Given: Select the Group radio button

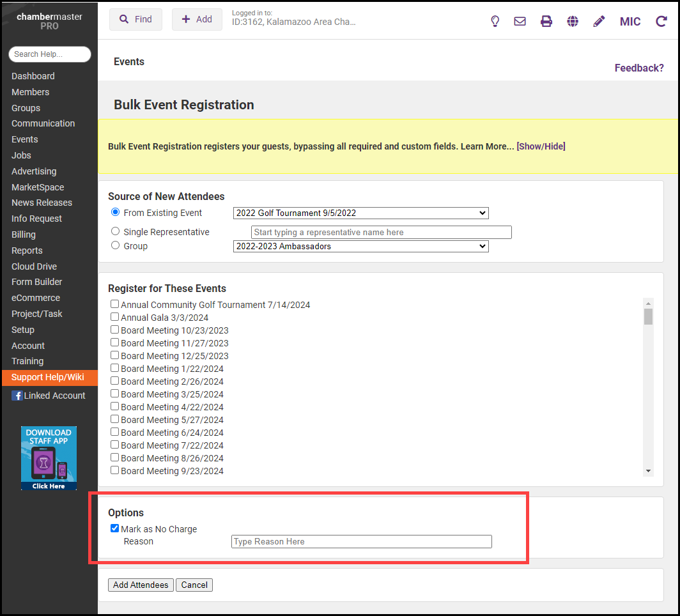Looking at the screenshot, I should tap(116, 245).
